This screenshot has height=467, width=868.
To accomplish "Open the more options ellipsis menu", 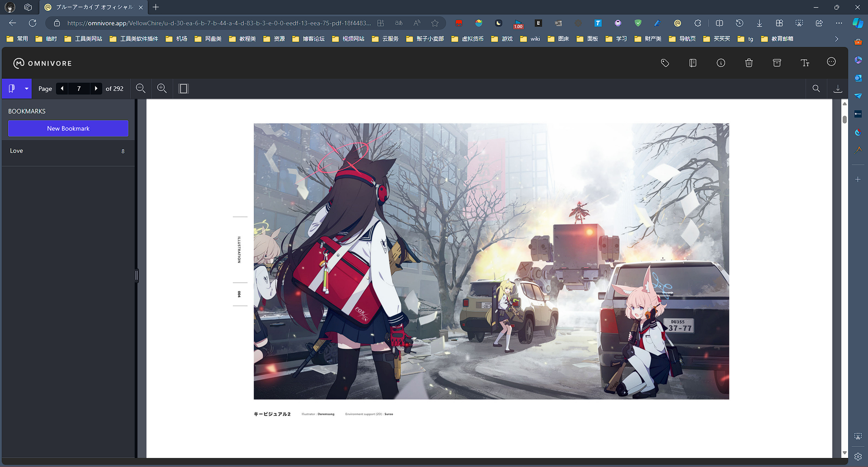I will (831, 62).
